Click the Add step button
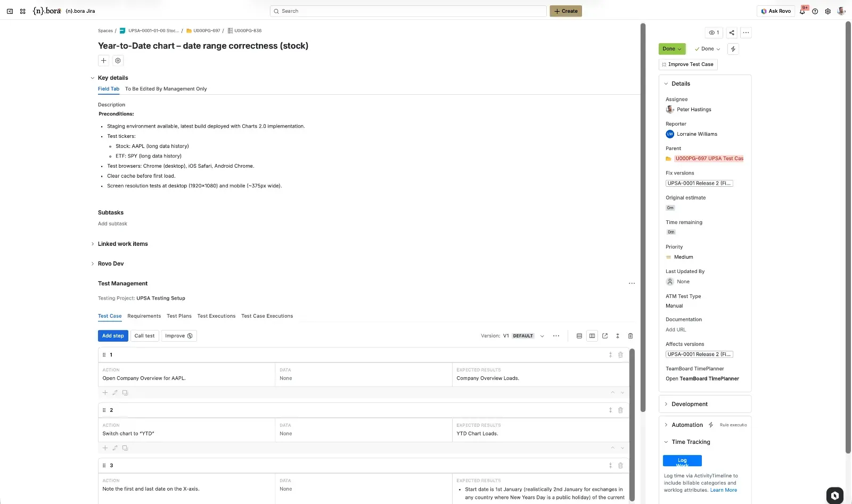This screenshot has height=504, width=852. tap(113, 336)
